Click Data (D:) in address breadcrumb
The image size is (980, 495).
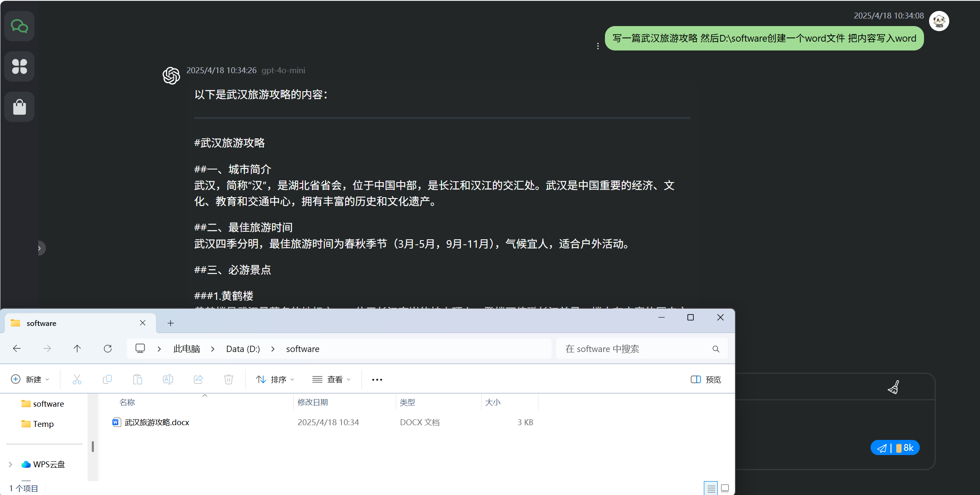pos(243,349)
